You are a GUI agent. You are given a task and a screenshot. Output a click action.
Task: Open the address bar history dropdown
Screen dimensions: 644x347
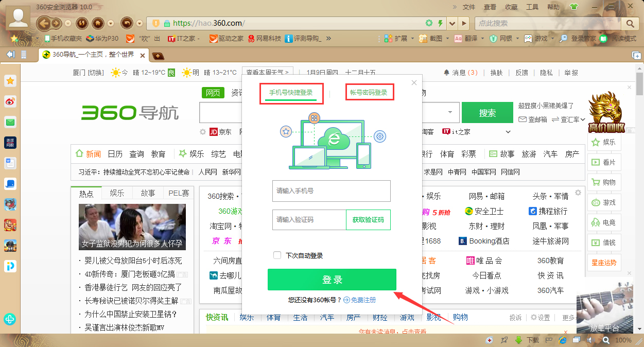452,23
